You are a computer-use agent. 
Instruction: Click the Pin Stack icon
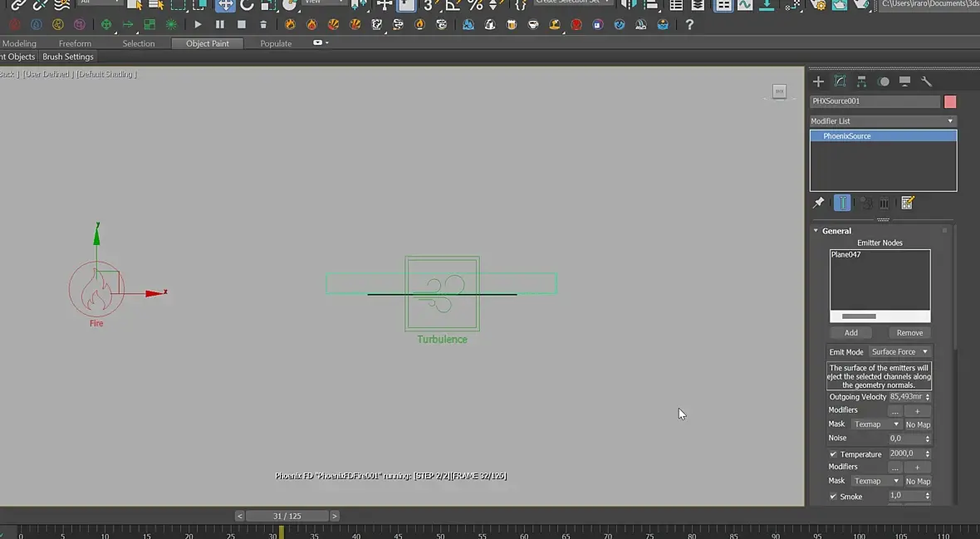pyautogui.click(x=818, y=203)
